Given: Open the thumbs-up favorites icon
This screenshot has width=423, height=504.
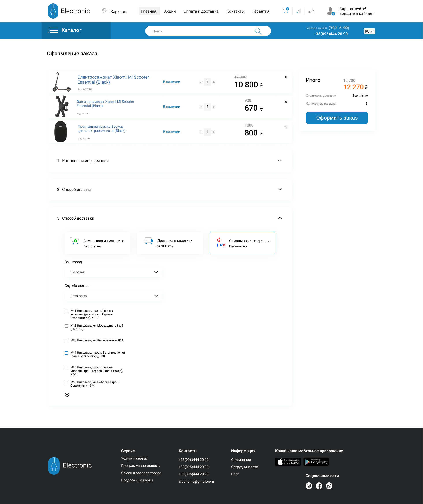Looking at the screenshot, I should (312, 11).
